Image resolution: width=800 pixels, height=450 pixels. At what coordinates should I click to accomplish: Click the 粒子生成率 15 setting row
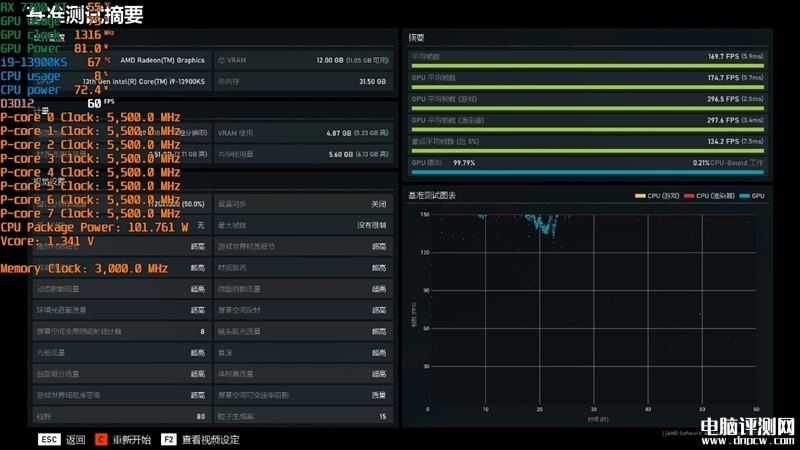point(303,416)
